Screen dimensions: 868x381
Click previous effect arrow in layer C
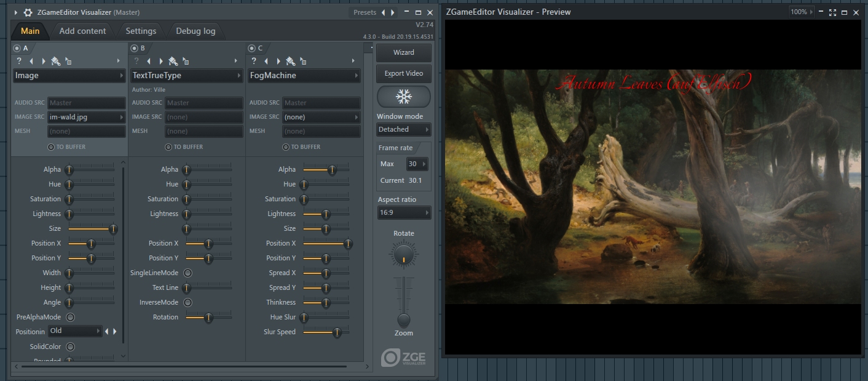(x=266, y=61)
